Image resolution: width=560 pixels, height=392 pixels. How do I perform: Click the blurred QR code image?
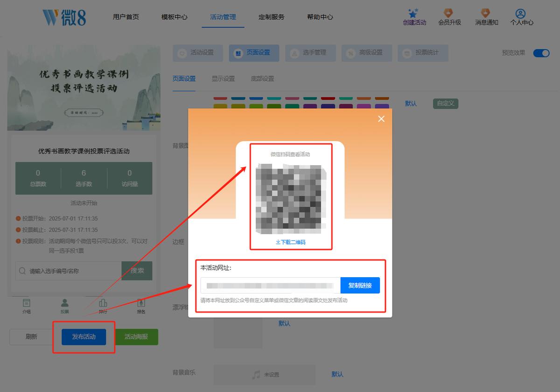291,198
